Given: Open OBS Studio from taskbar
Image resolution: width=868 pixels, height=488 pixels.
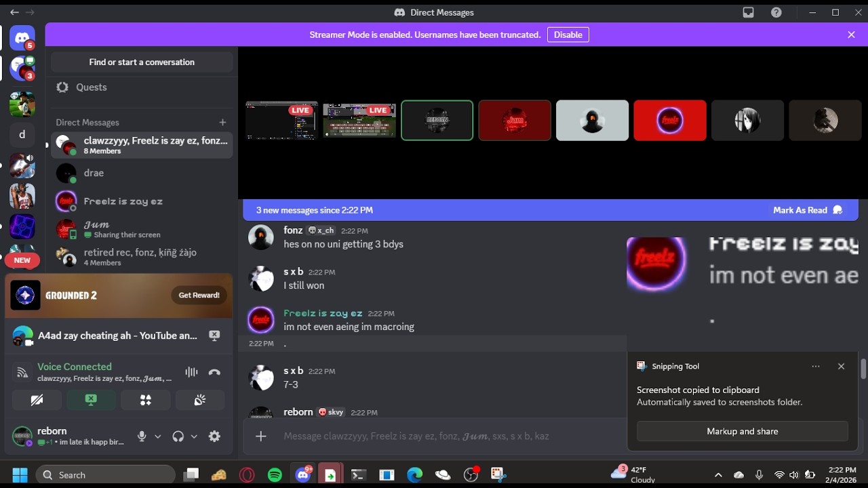Looking at the screenshot, I should [x=471, y=475].
